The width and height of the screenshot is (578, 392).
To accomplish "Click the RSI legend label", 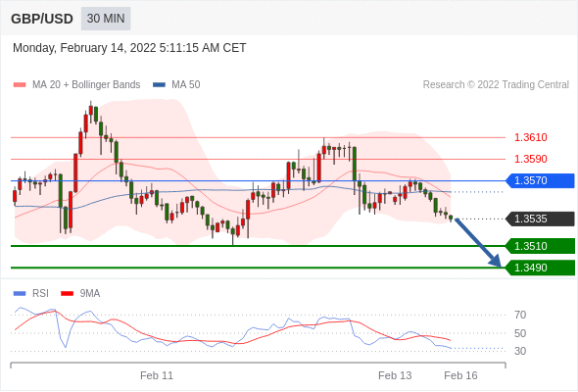I will 40,294.
